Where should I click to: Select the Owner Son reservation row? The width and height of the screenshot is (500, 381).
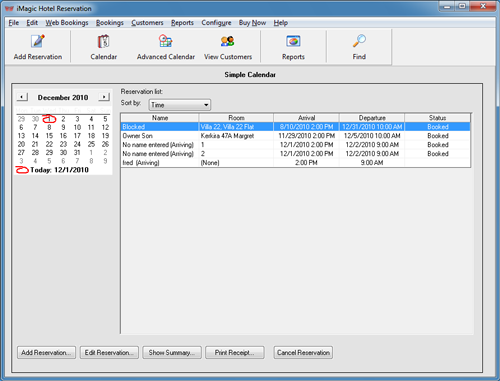pyautogui.click(x=295, y=136)
